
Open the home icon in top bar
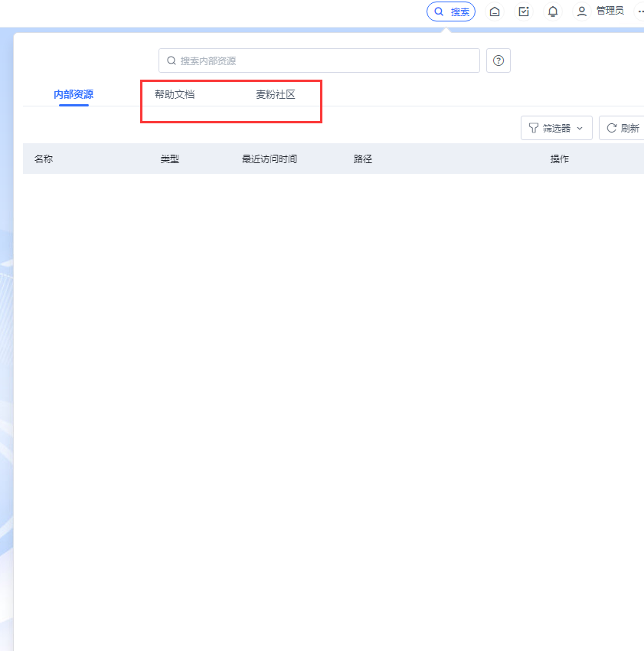click(x=495, y=11)
